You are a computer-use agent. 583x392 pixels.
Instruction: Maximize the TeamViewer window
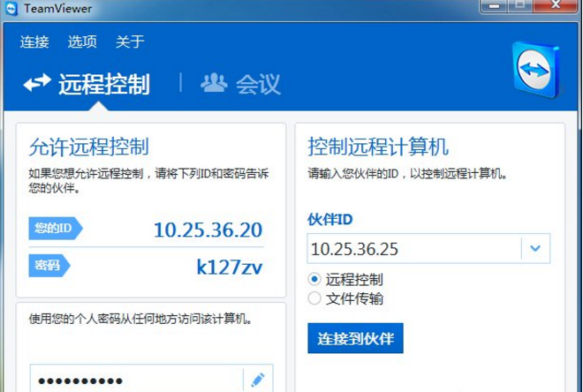click(520, 5)
